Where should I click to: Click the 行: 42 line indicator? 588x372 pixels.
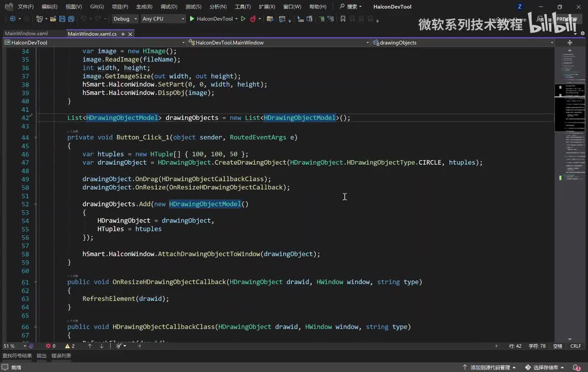point(515,346)
